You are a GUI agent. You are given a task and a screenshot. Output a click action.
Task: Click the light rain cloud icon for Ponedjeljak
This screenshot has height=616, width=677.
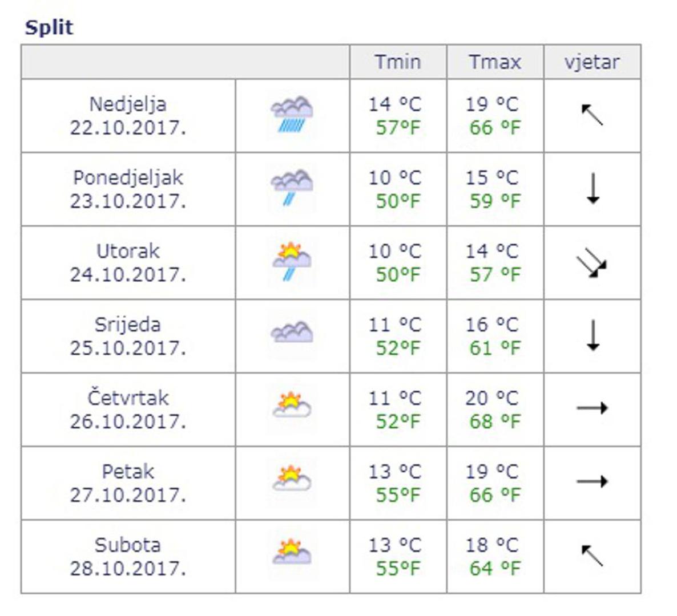[x=292, y=188]
